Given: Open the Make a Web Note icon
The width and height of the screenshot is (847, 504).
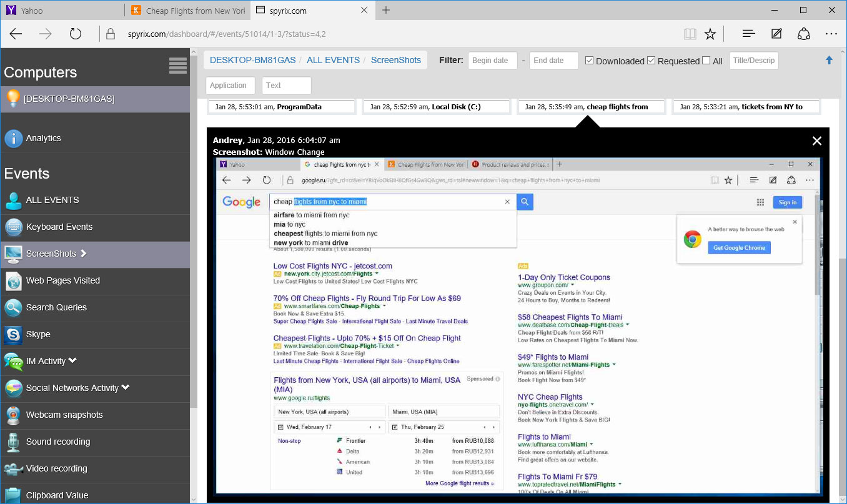Looking at the screenshot, I should 776,34.
